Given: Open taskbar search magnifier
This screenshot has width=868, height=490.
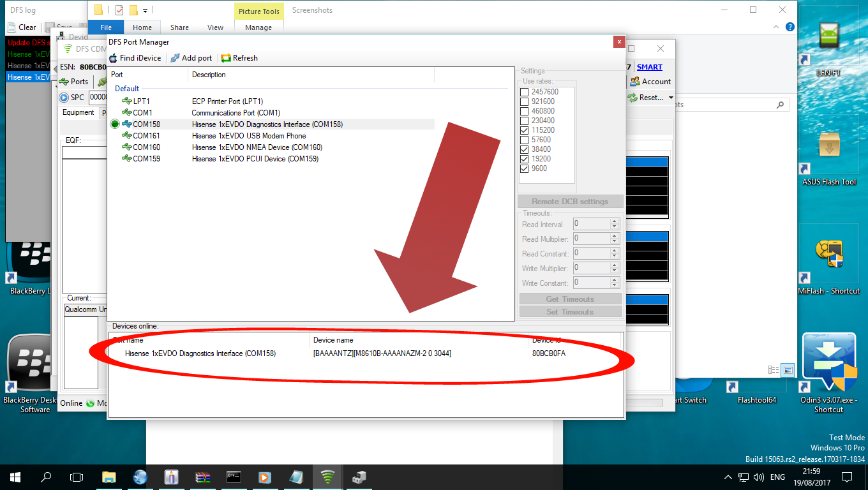Looking at the screenshot, I should [46, 477].
